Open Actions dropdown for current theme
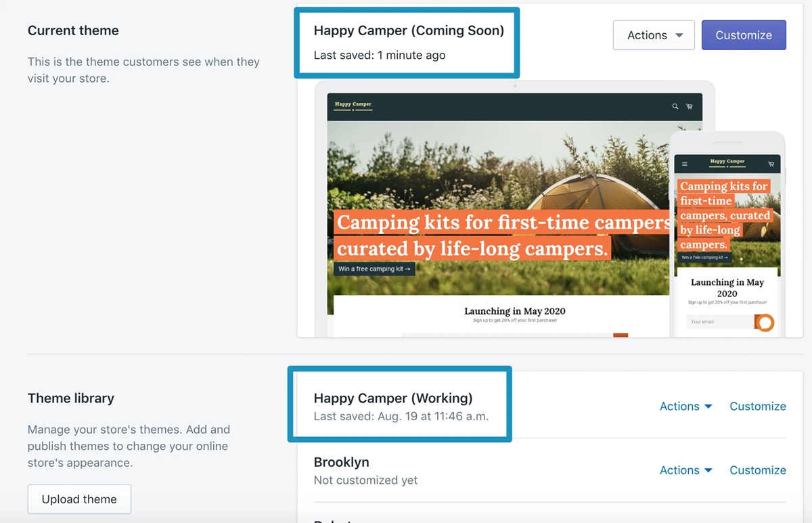The height and width of the screenshot is (523, 812). [654, 35]
